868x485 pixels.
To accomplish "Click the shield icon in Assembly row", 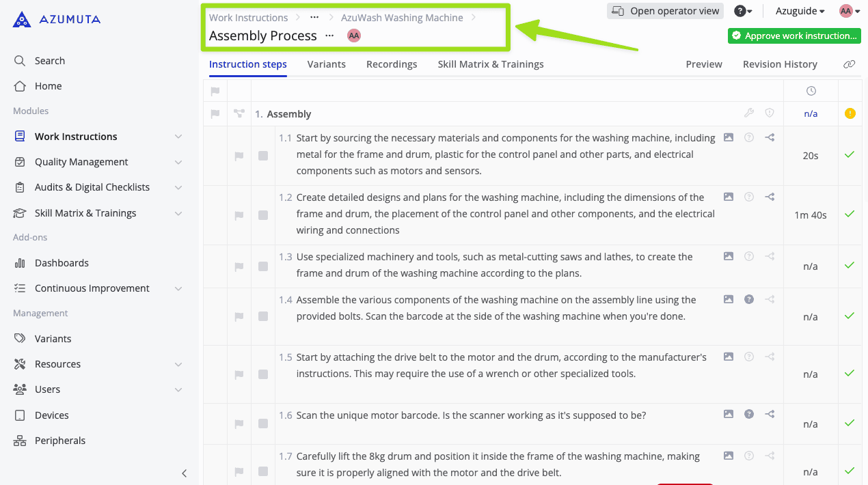I will [770, 113].
